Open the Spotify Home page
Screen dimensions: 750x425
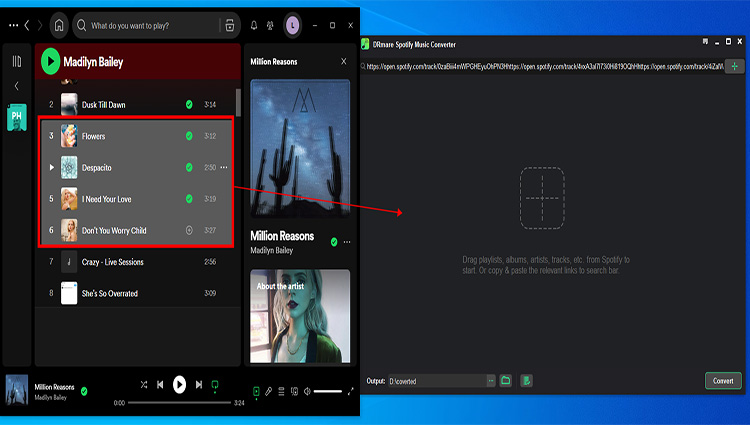pyautogui.click(x=59, y=25)
